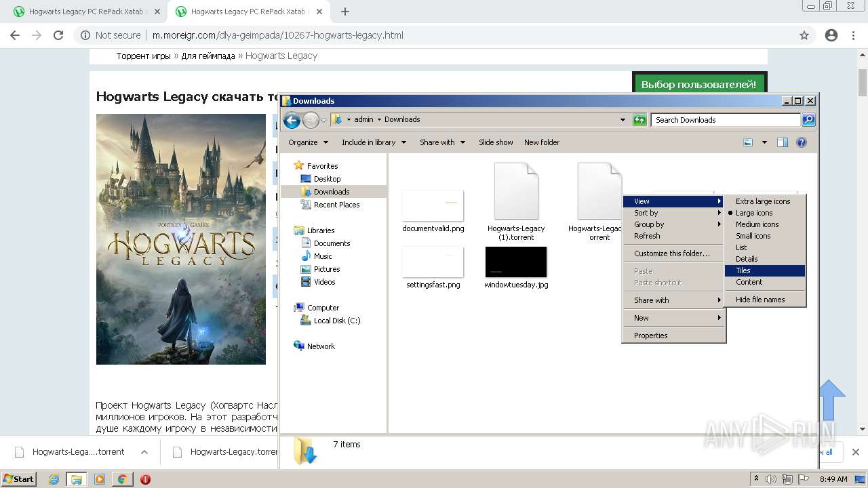
Task: Expand the New submenu
Action: tap(674, 318)
